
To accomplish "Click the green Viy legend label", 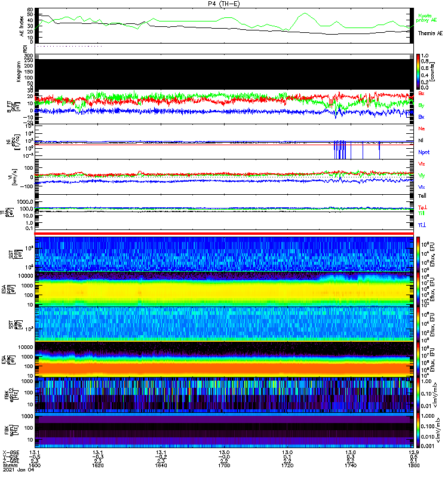I will tap(422, 176).
